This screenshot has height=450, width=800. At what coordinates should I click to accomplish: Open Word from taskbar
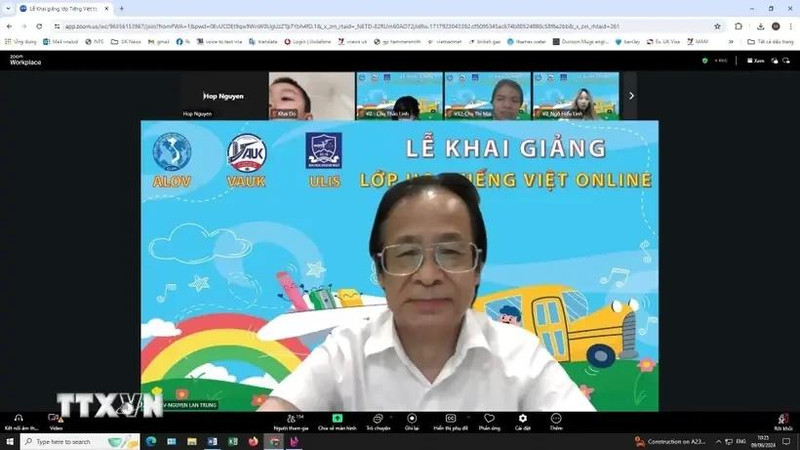(212, 441)
